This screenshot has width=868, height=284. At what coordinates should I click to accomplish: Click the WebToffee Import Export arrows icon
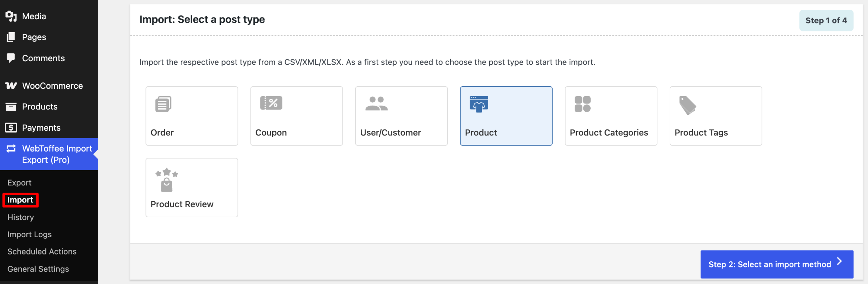tap(11, 148)
